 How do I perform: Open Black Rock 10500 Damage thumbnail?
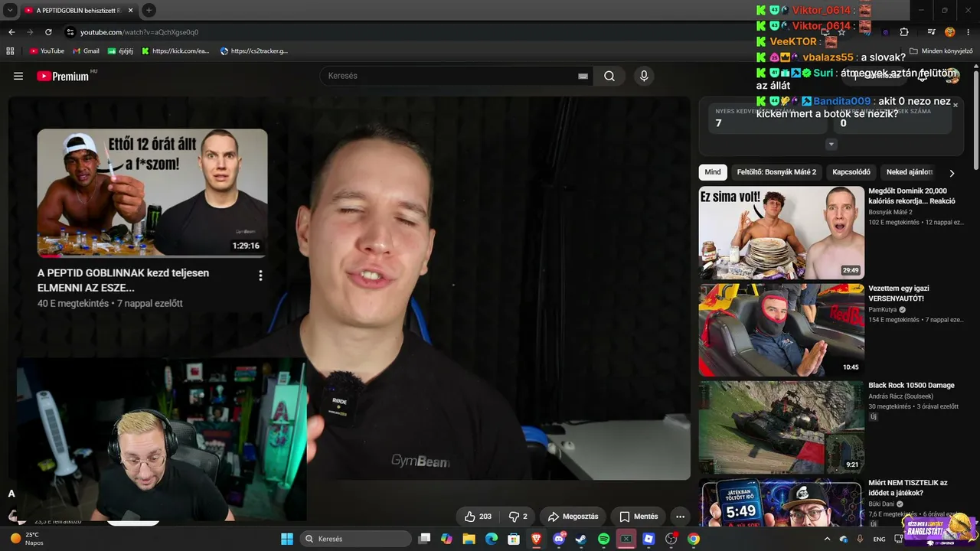(x=781, y=428)
